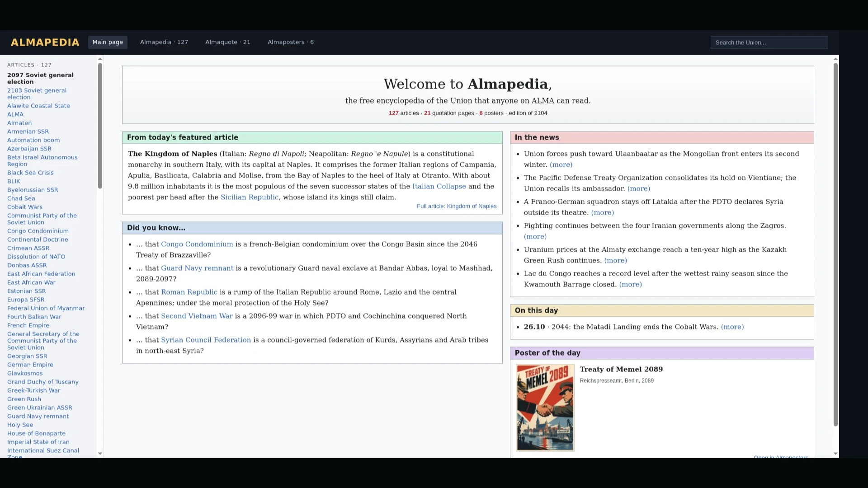Open Black Sea Crisis sidebar entry

pyautogui.click(x=30, y=173)
